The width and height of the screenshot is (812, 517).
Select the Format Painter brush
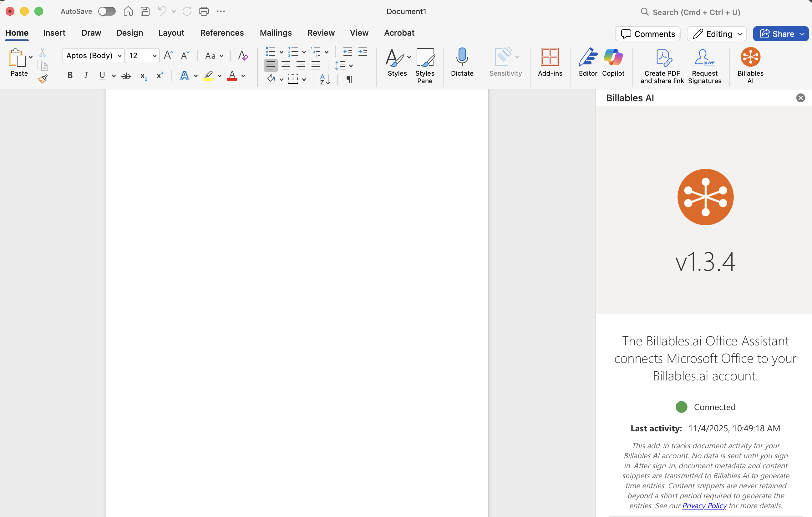(43, 79)
